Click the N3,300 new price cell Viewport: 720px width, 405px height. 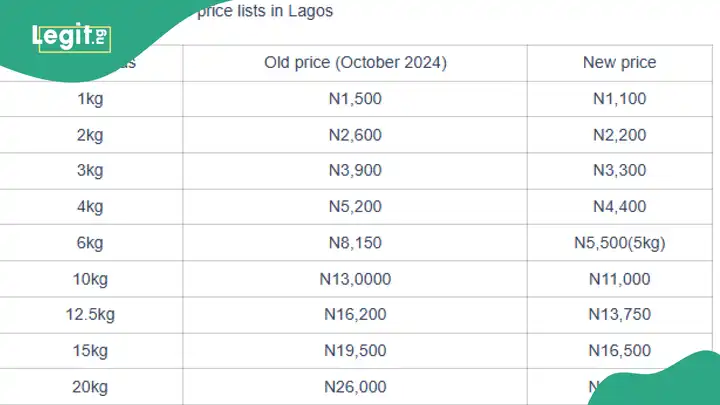tap(619, 170)
